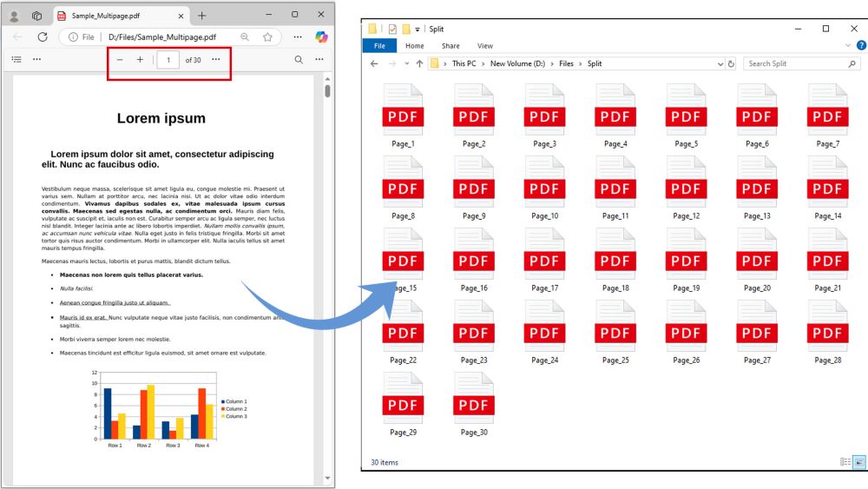Expand the Explorer ribbon chevron
This screenshot has width=868, height=489.
coord(848,46)
